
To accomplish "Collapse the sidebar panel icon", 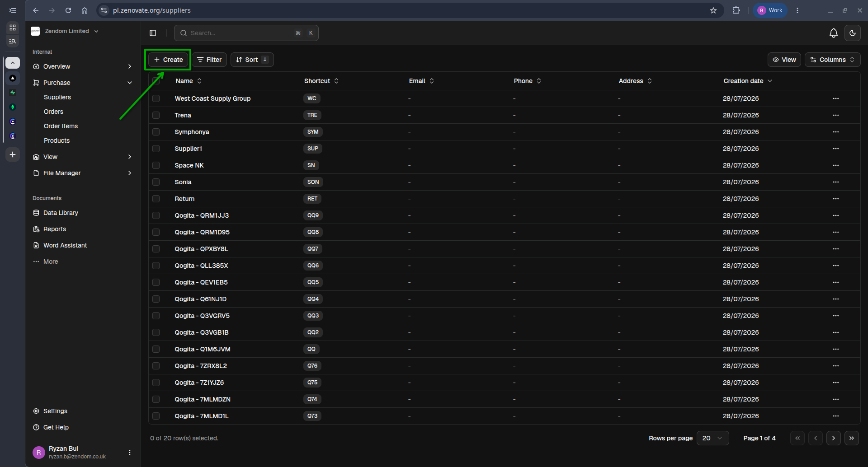I will tap(153, 33).
